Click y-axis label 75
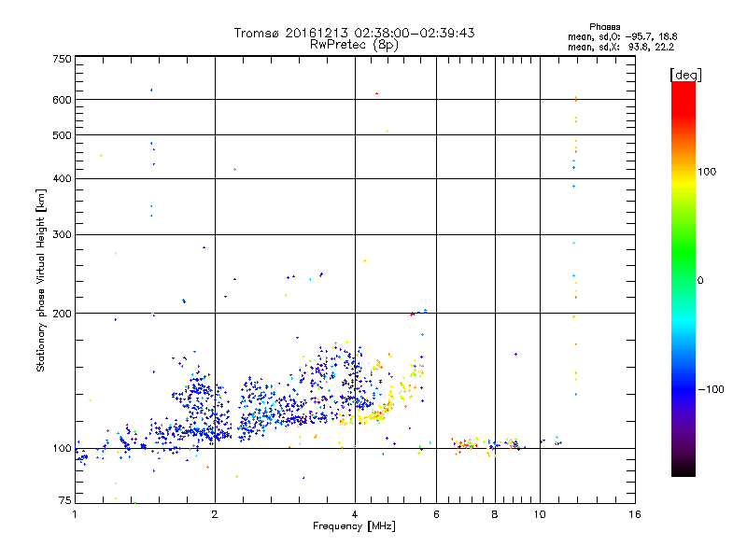Screen dimensions: 747x560 (x=65, y=500)
